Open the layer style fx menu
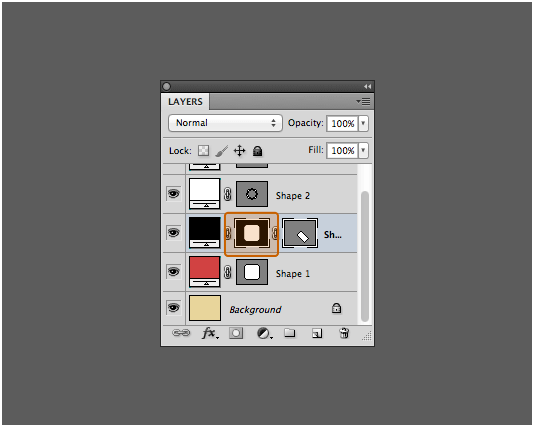534x427 pixels. [210, 333]
